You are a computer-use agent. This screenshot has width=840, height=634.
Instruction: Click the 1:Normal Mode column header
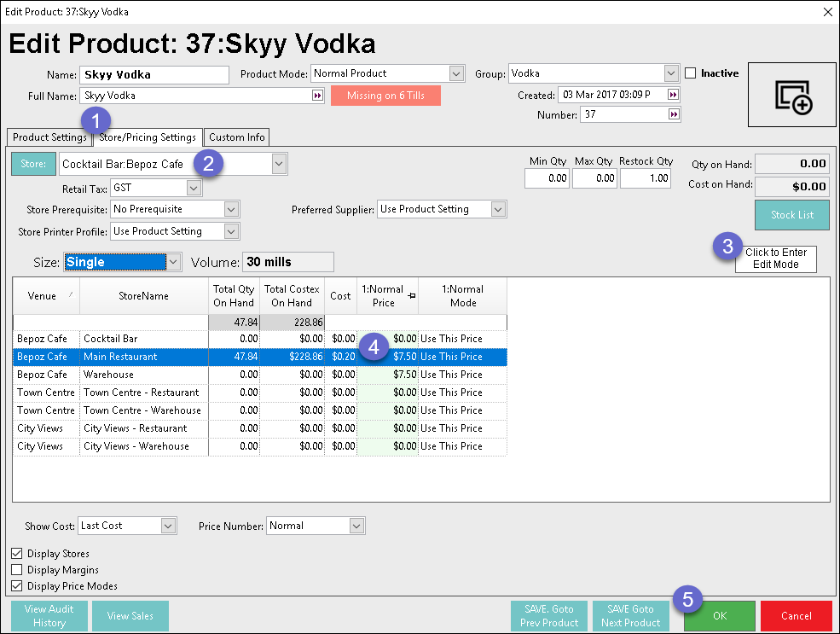[463, 296]
